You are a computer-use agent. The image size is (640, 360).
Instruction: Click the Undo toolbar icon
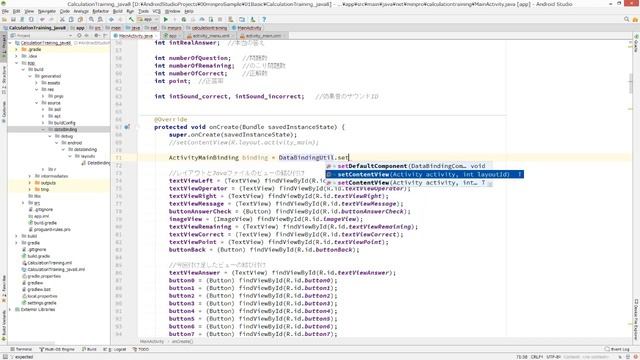(42, 19)
